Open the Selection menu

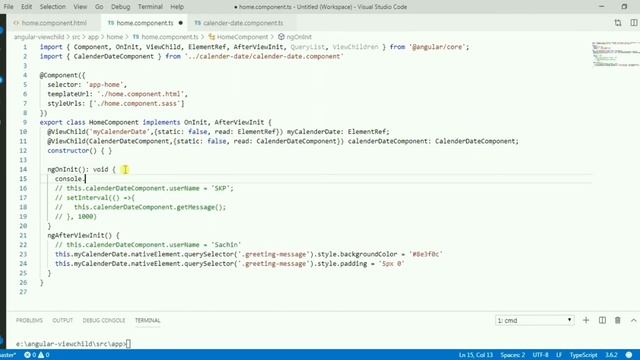(x=53, y=7)
